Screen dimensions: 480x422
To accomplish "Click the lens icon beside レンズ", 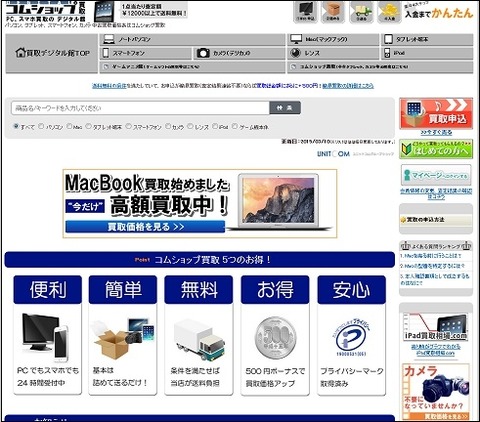I will click(295, 53).
